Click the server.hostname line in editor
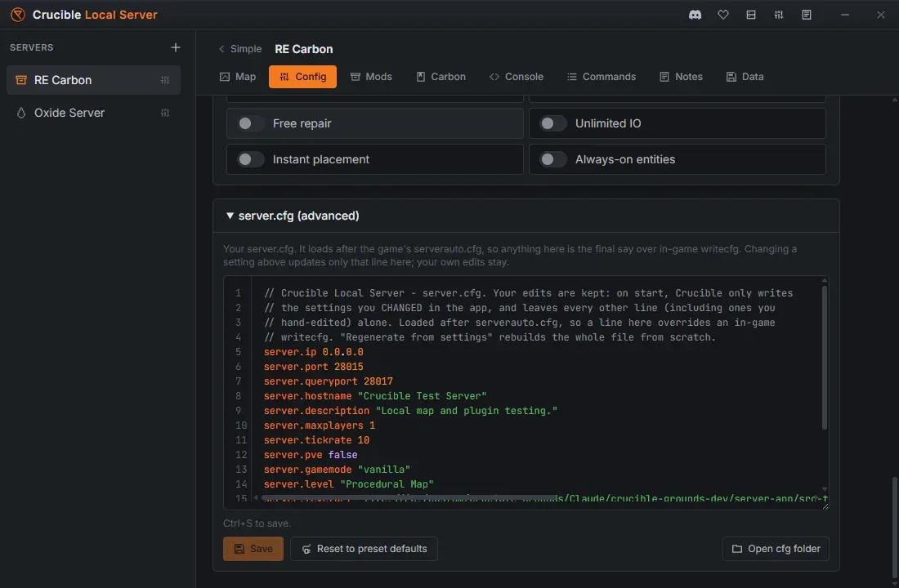 click(375, 396)
